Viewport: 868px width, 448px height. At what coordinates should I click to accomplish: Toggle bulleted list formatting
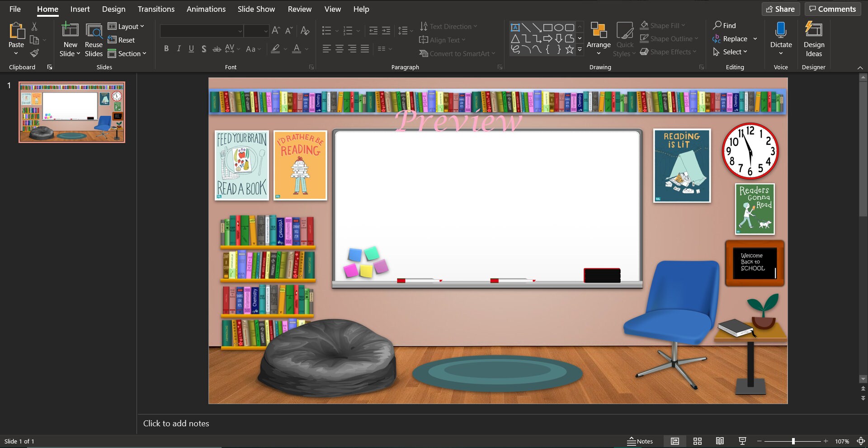pos(326,31)
